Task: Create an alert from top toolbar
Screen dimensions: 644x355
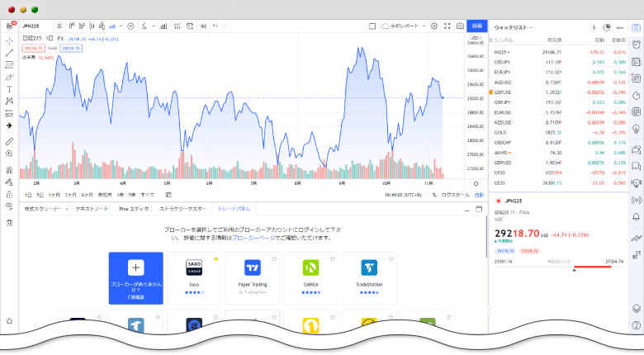Action: click(x=190, y=26)
